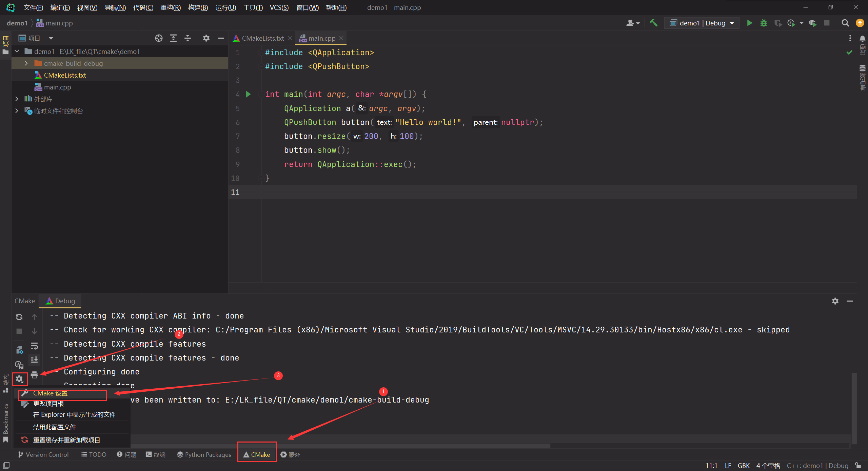
Task: Click the CMake panel gear icon
Action: pos(20,379)
